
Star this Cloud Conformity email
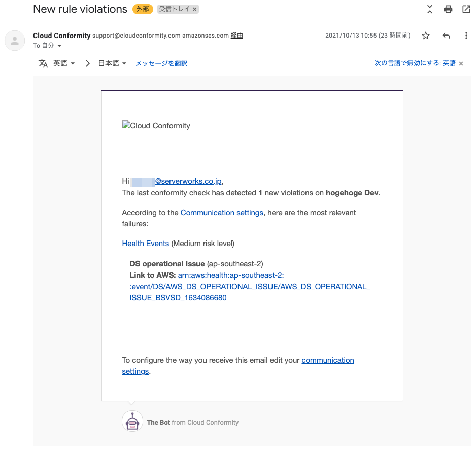tap(426, 36)
